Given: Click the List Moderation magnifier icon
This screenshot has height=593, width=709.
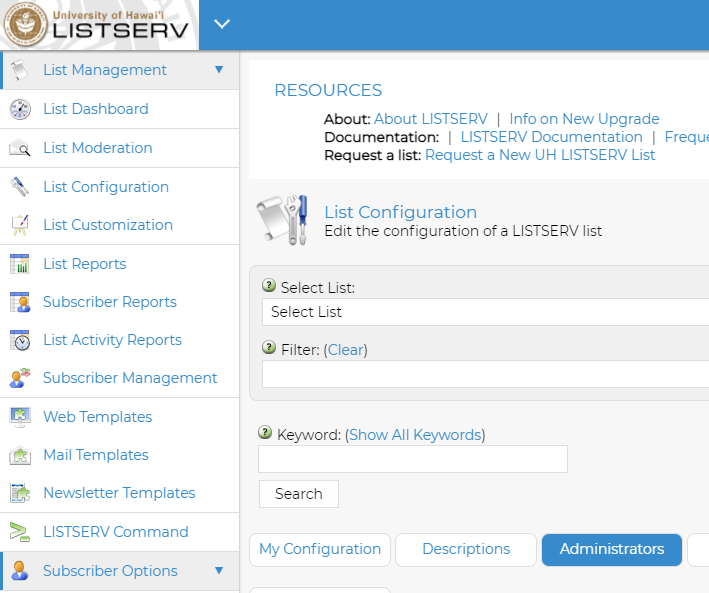Looking at the screenshot, I should point(20,148).
